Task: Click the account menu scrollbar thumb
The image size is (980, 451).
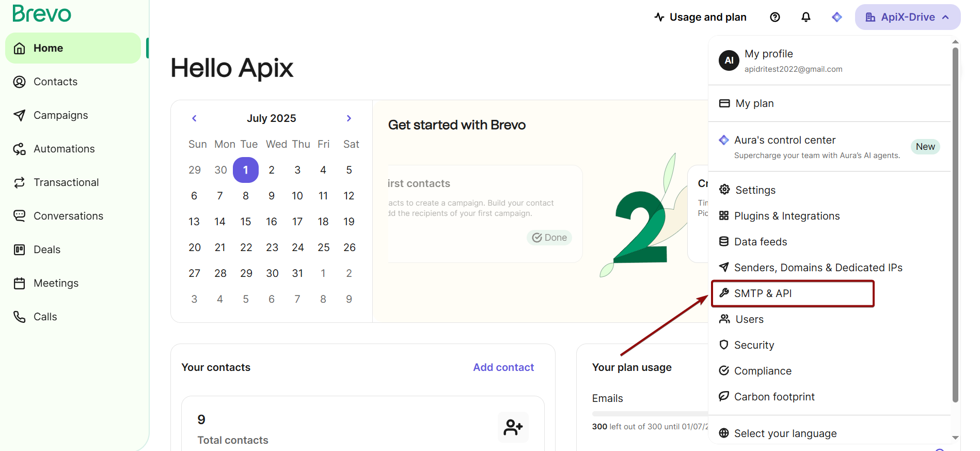Action: coord(955,225)
